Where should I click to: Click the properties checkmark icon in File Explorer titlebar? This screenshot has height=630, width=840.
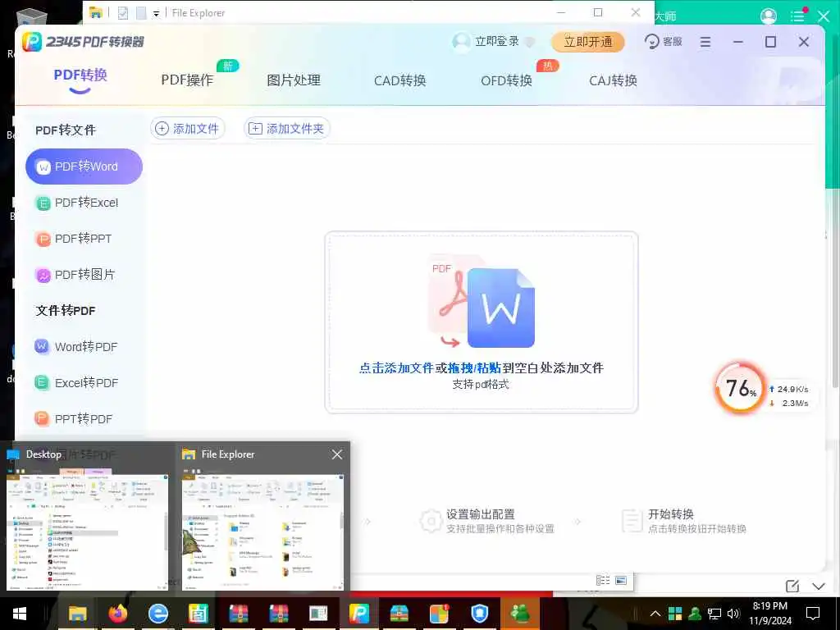click(x=123, y=13)
